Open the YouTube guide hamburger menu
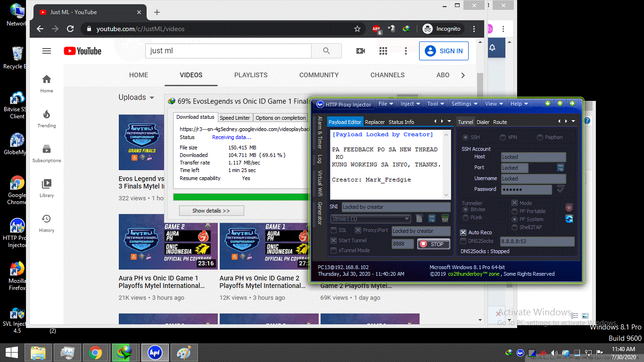This screenshot has height=362, width=644. 47,51
